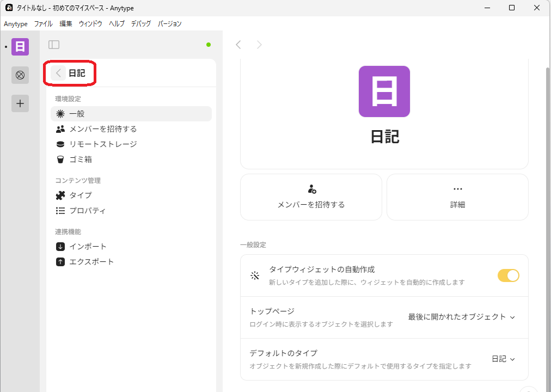Click the インポート down-arrow icon
This screenshot has height=392, width=551.
pyautogui.click(x=60, y=246)
